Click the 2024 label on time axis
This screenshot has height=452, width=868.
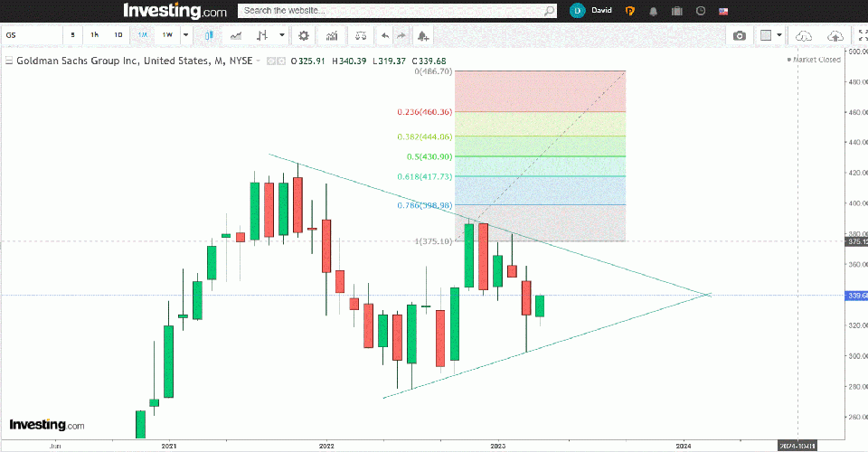tap(684, 446)
